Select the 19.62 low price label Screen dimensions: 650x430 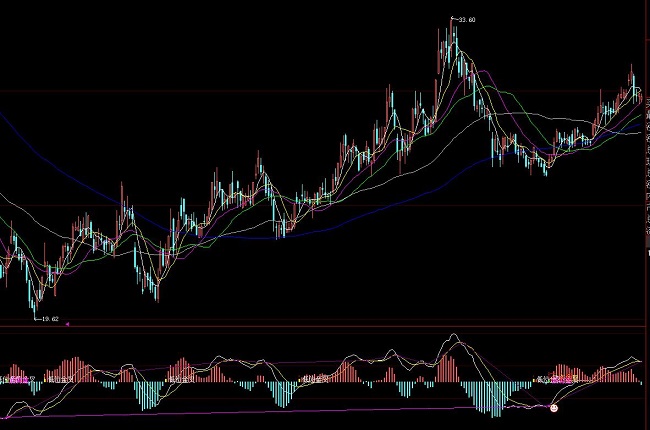(48, 319)
